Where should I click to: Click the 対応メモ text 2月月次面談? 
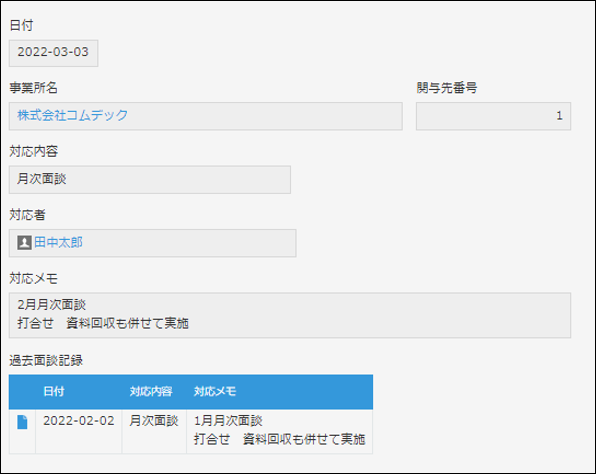tap(52, 304)
